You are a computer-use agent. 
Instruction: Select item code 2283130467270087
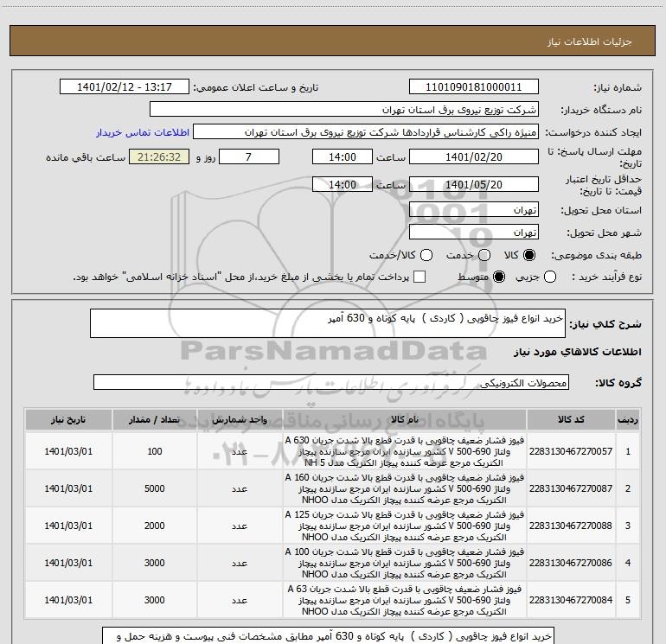tap(571, 488)
